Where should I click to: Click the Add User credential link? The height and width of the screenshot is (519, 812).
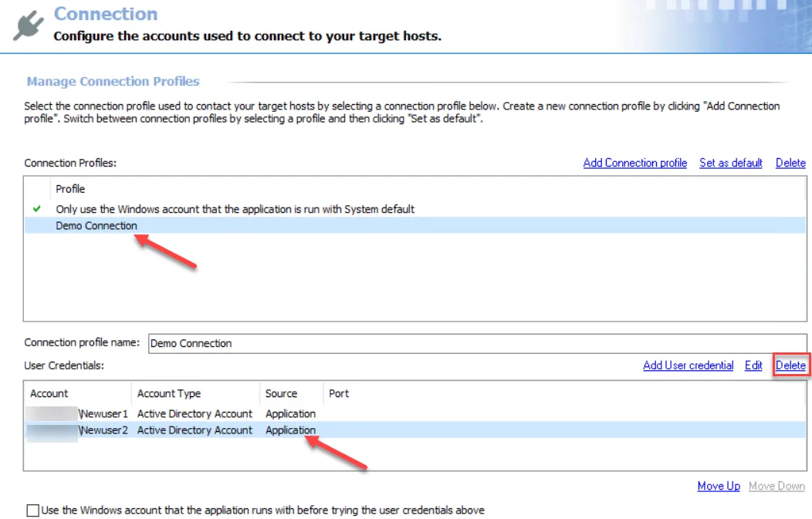(688, 366)
